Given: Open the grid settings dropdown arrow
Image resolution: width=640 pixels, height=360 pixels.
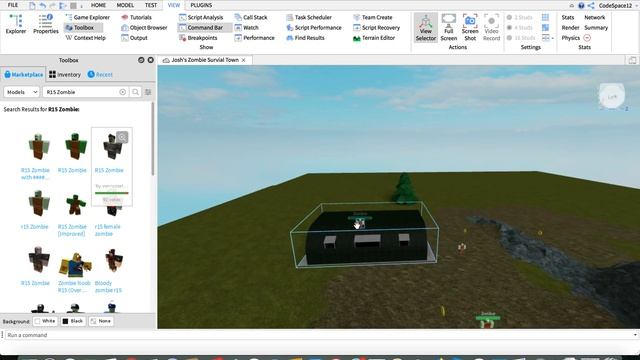Looking at the screenshot, I should coord(553,38).
